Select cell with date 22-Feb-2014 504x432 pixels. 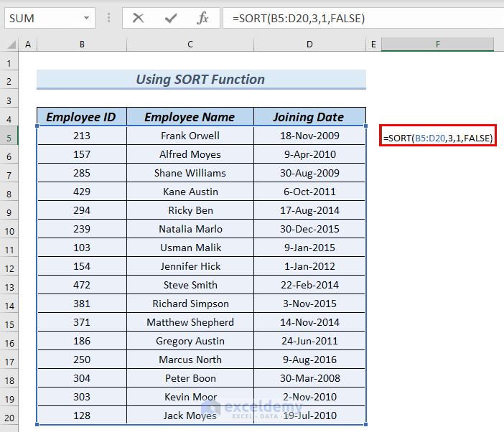(x=309, y=285)
